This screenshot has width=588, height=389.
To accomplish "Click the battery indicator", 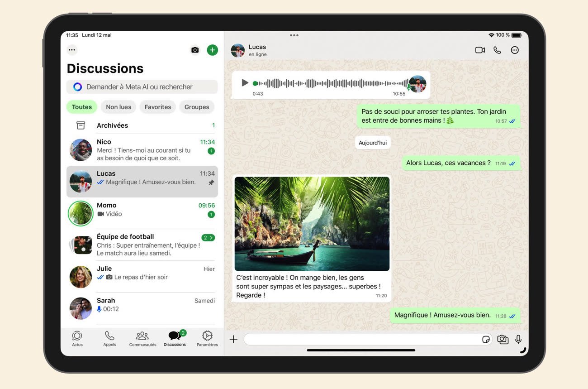I will point(517,35).
